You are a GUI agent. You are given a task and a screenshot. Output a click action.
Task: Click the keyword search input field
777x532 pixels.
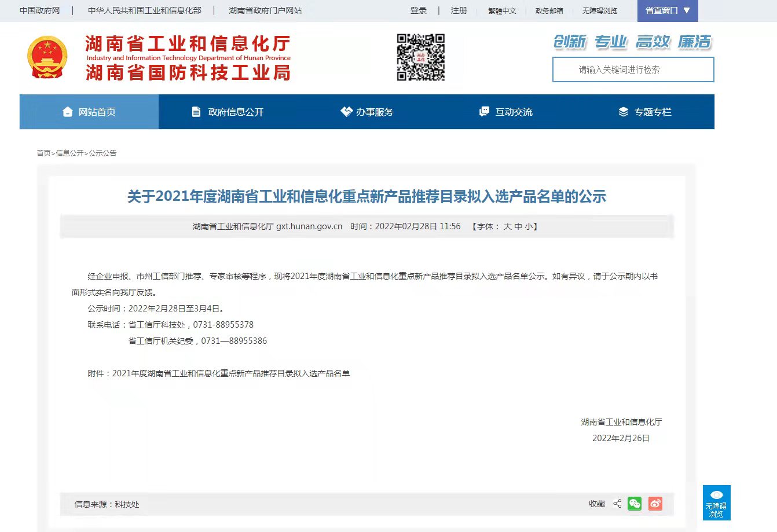[x=633, y=69]
